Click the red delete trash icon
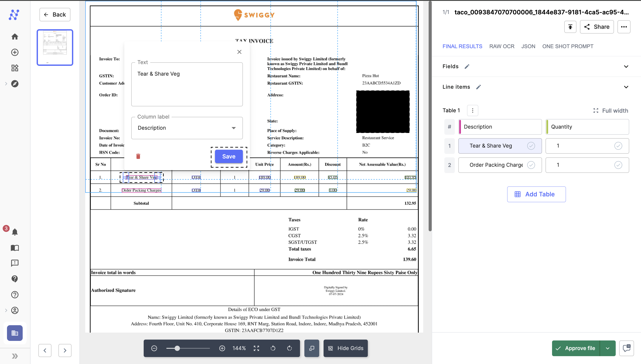This screenshot has height=364, width=641. (x=138, y=156)
